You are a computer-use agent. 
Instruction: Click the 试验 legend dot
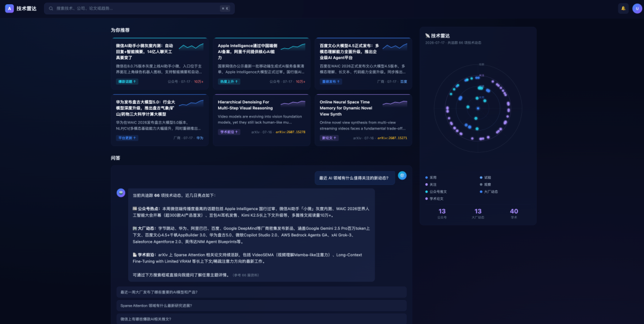tap(481, 178)
